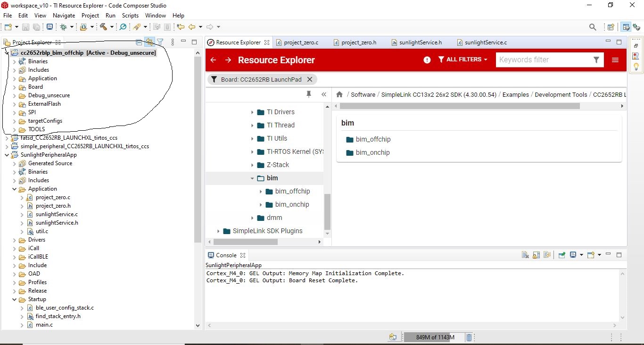Click the Back navigation arrow in main toolbar
The height and width of the screenshot is (345, 644).
click(192, 27)
